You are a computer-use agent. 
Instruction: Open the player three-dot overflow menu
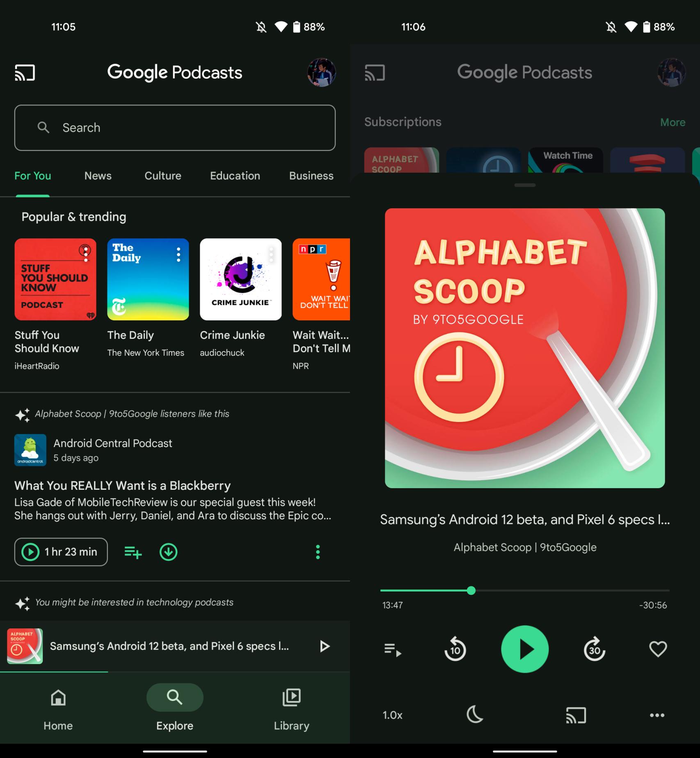[657, 715]
